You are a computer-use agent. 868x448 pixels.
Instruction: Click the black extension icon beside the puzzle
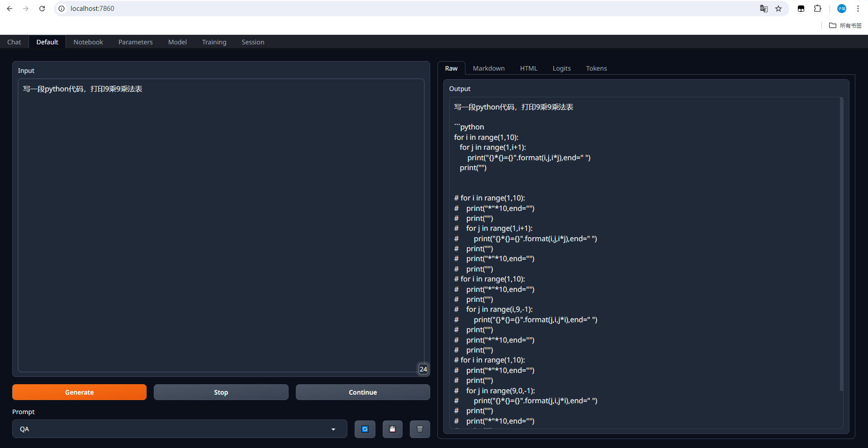click(x=801, y=9)
